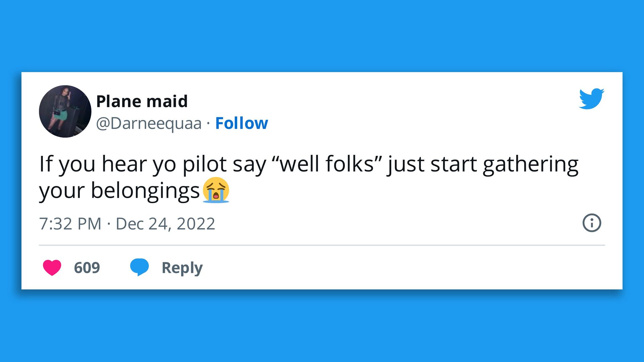Image resolution: width=644 pixels, height=362 pixels.
Task: Follow the @Darneequaa account
Action: point(241,123)
